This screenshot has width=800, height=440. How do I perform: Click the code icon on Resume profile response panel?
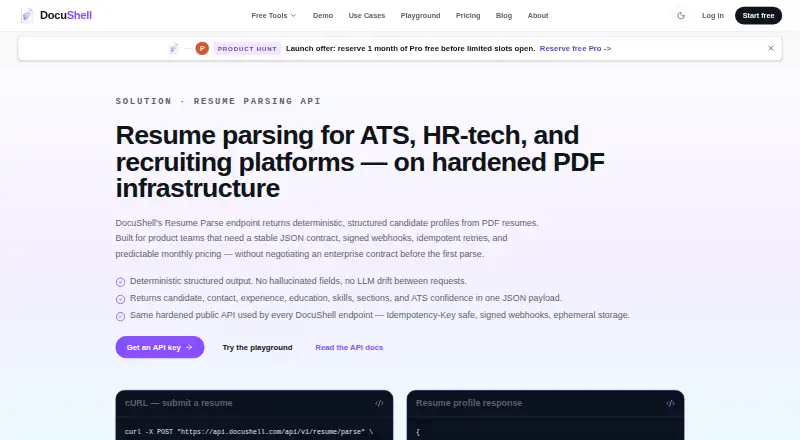[x=670, y=403]
